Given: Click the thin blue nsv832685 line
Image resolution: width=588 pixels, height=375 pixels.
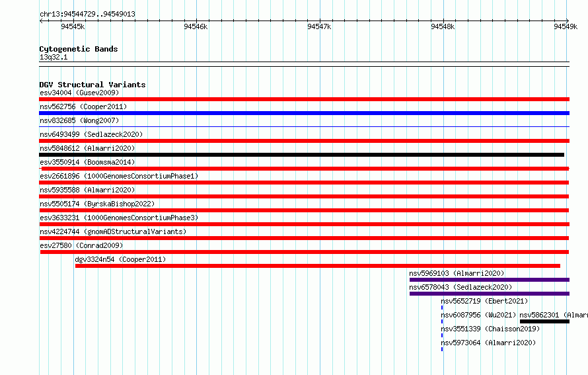Looking at the screenshot, I should (304, 127).
